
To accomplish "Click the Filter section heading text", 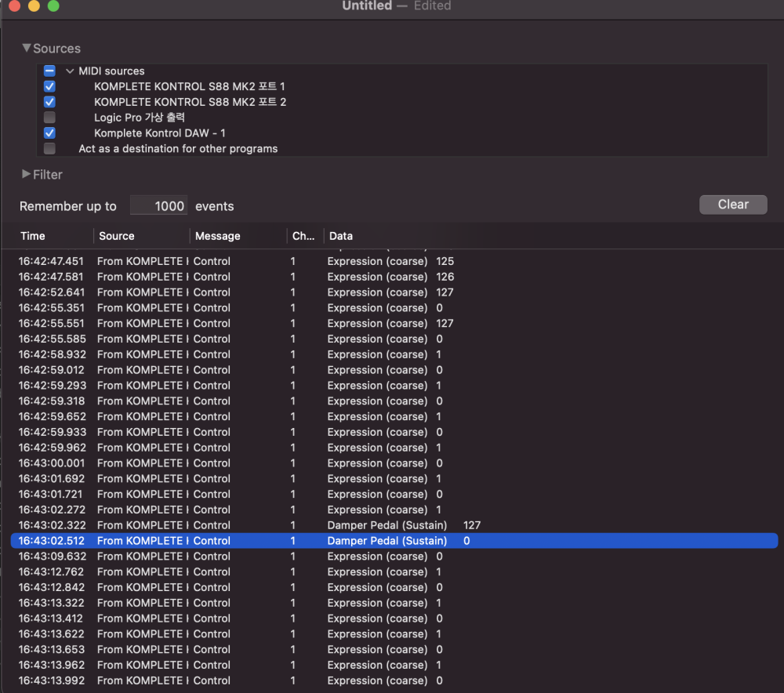I will tap(48, 175).
